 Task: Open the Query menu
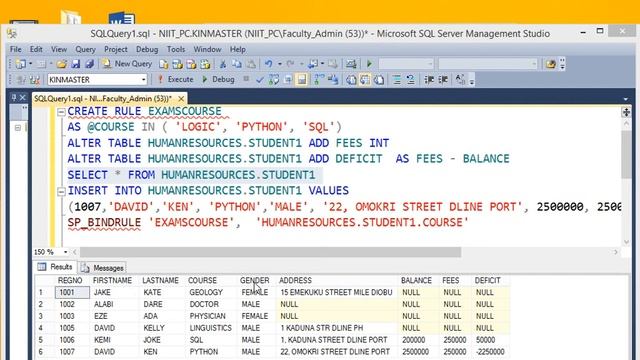point(85,49)
